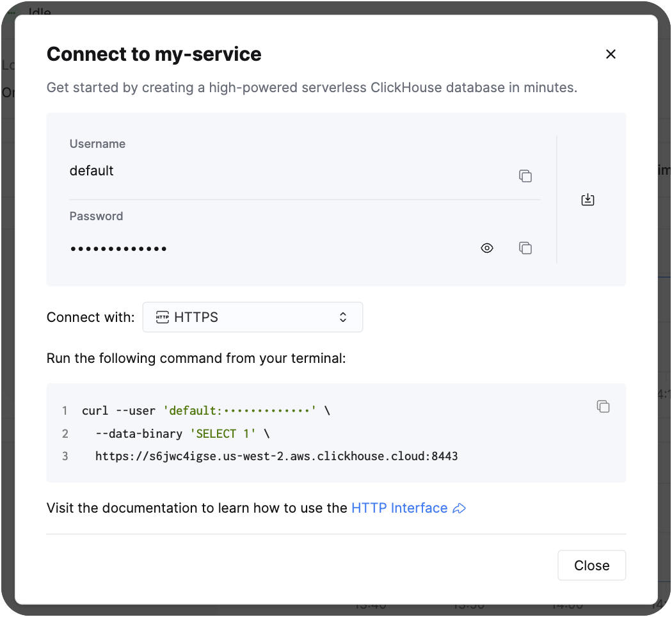Screen dimensions: 672x617
Task: Click the "curl --user" code line
Action: [206, 410]
